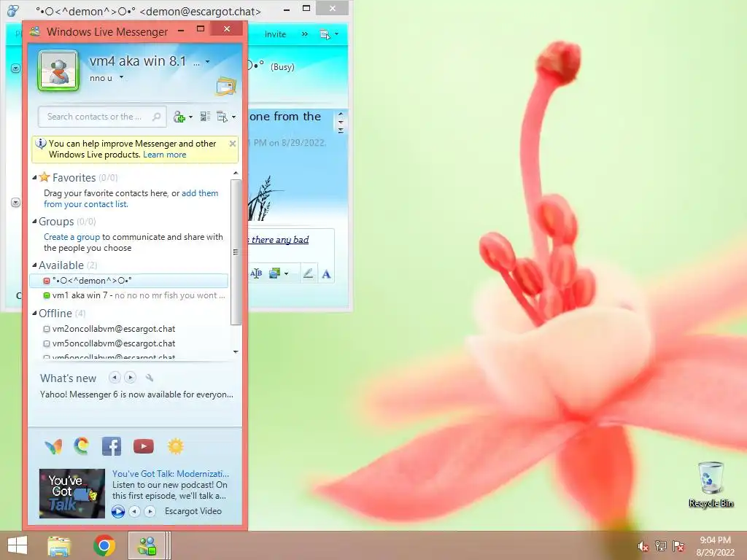
Task: Click chat history scroll up arrow
Action: pyautogui.click(x=341, y=114)
